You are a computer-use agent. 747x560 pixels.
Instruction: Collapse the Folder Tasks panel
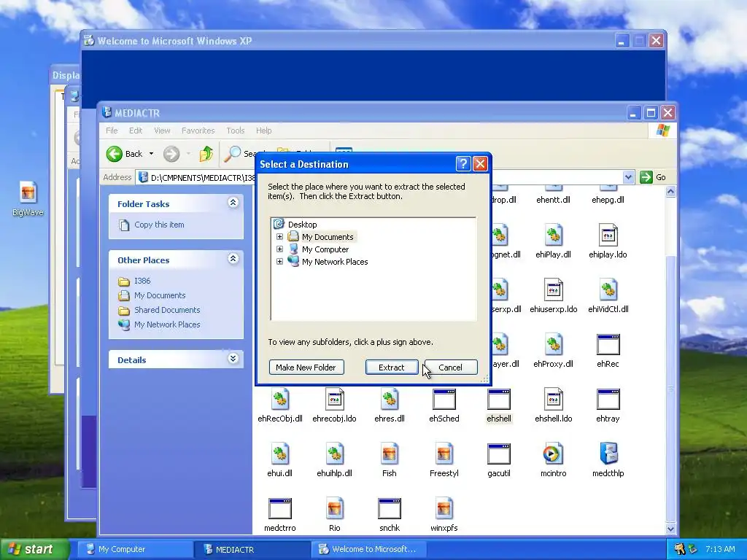tap(233, 203)
